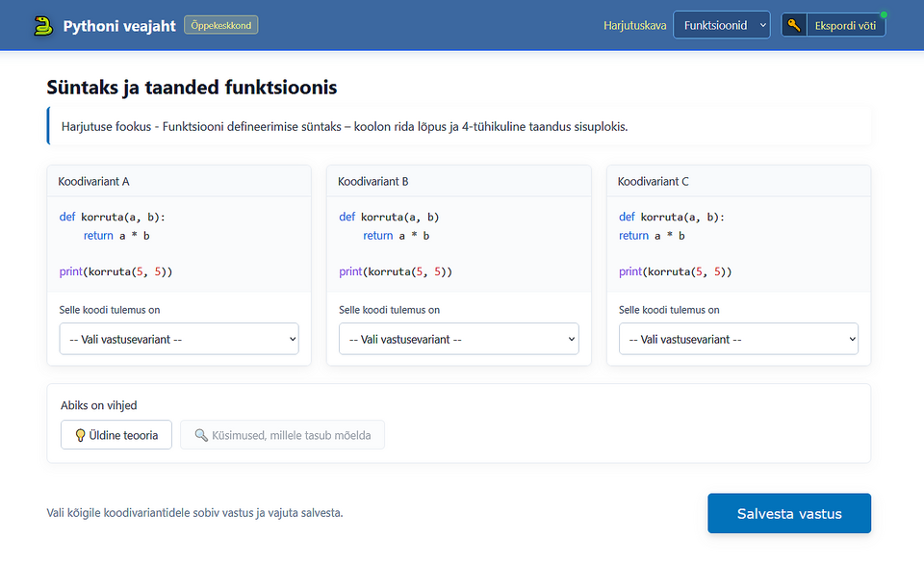Viewport: 924px width, 566px height.
Task: Expand the answer dropdown for Koodivariant B
Action: click(x=458, y=339)
